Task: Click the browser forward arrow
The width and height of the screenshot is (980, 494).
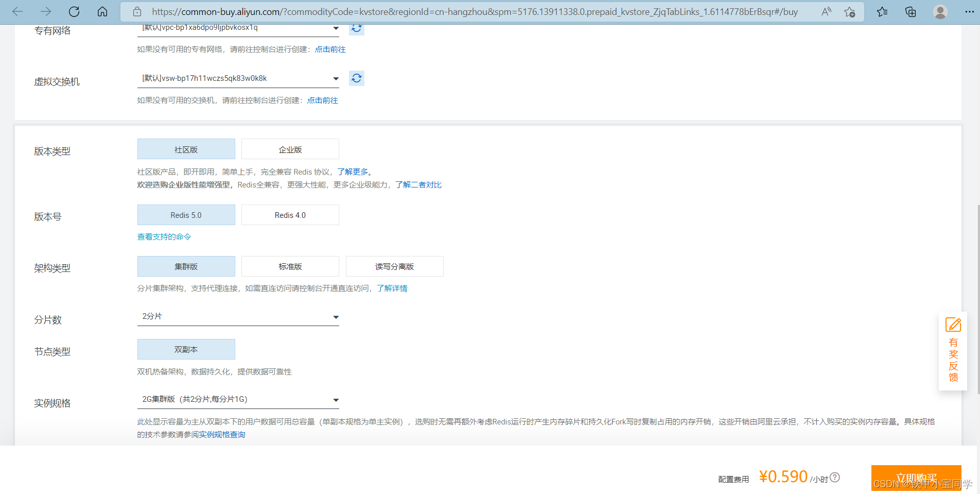Action: pos(46,11)
